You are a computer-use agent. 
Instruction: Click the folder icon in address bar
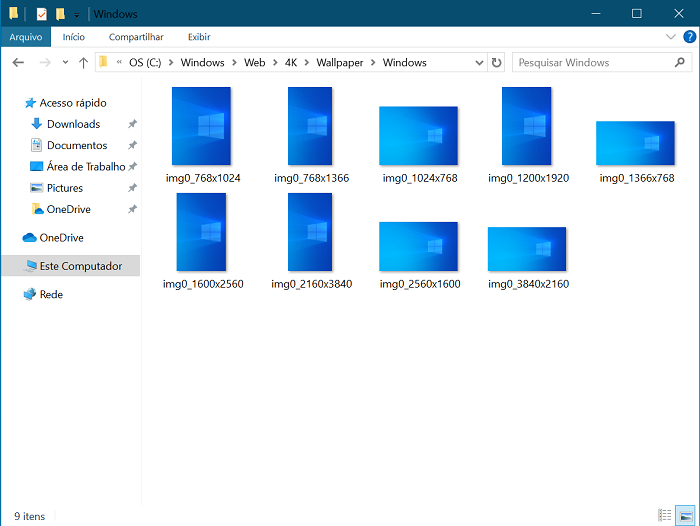(x=104, y=62)
